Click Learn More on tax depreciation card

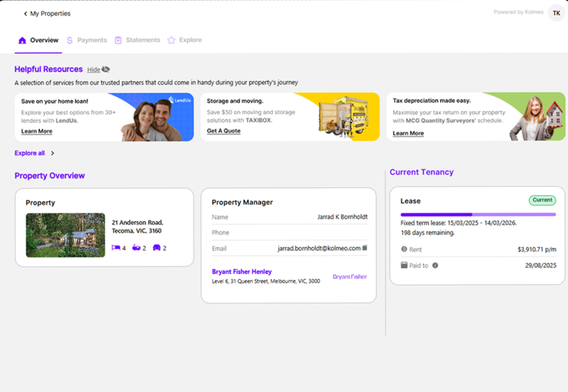point(408,134)
